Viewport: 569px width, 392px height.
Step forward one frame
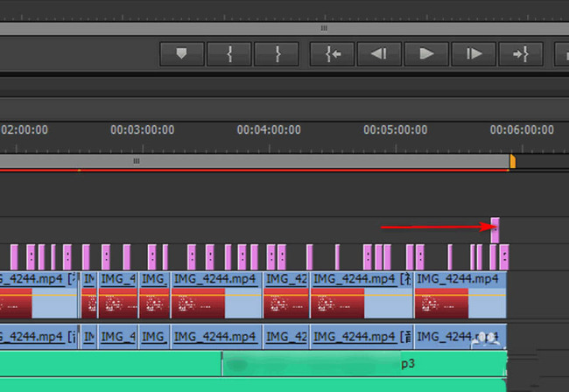coord(474,54)
